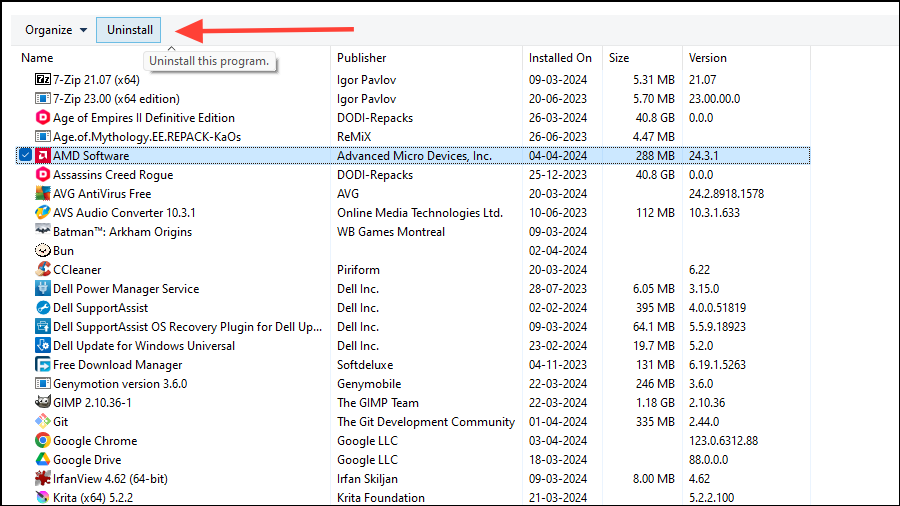900x506 pixels.
Task: Click the 4.0.0.51819 version cell
Action: pos(717,308)
